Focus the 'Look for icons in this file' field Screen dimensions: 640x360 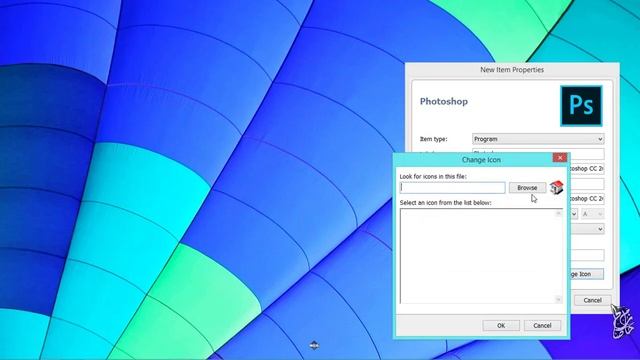(452, 188)
